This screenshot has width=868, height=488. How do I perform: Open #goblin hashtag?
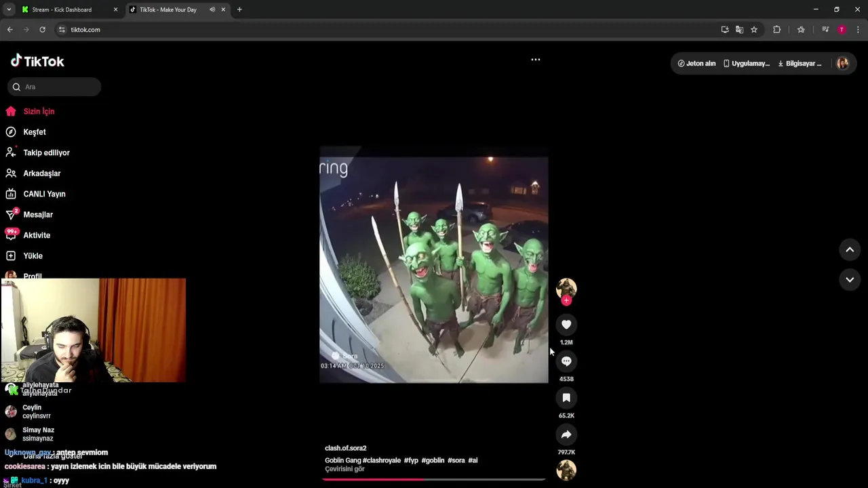tap(433, 460)
